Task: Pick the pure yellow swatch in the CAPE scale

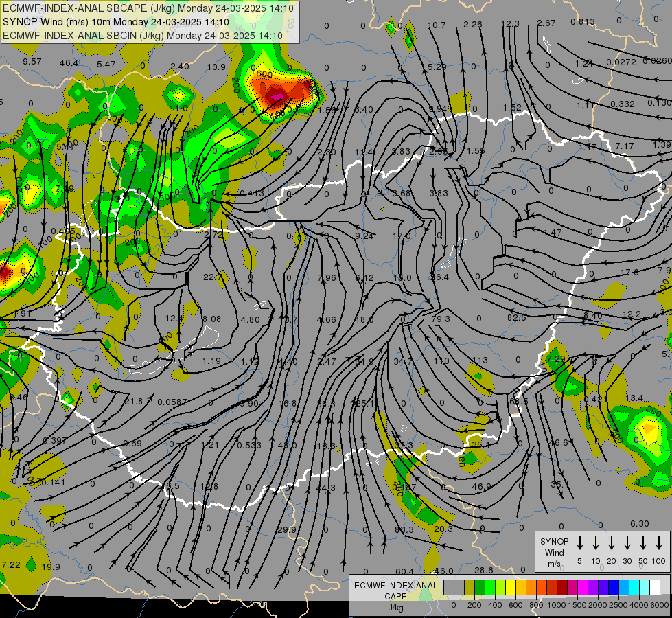Action: [x=511, y=587]
